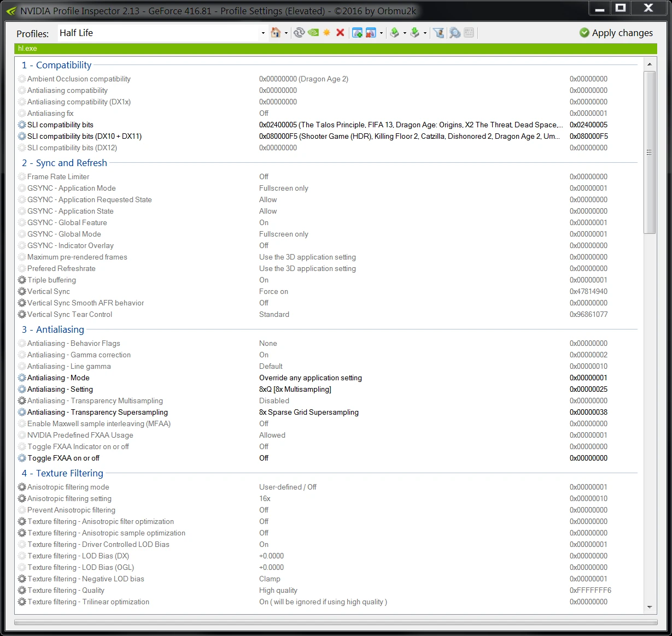Viewport: 672px width, 636px height.
Task: Click gear icon beside Triple buffering
Action: pyautogui.click(x=22, y=280)
